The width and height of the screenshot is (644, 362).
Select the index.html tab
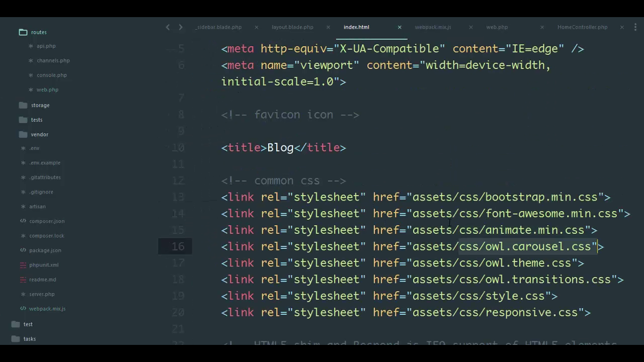click(356, 27)
